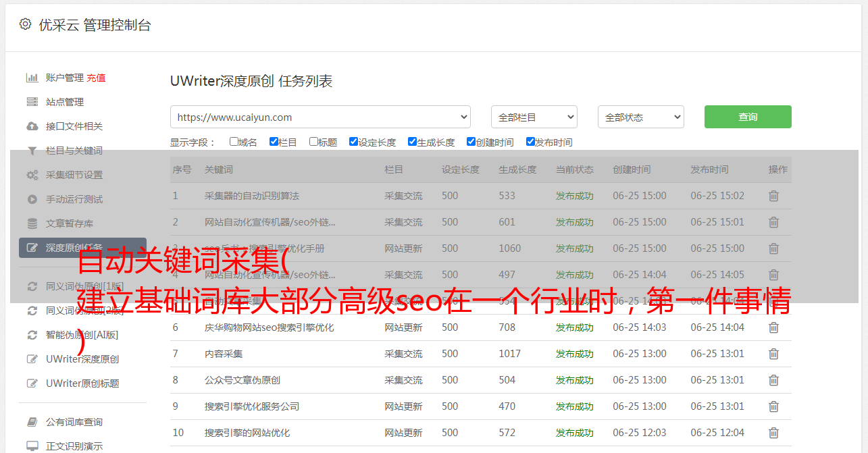Open 正文识别演示 in the sidebar

pyautogui.click(x=74, y=446)
